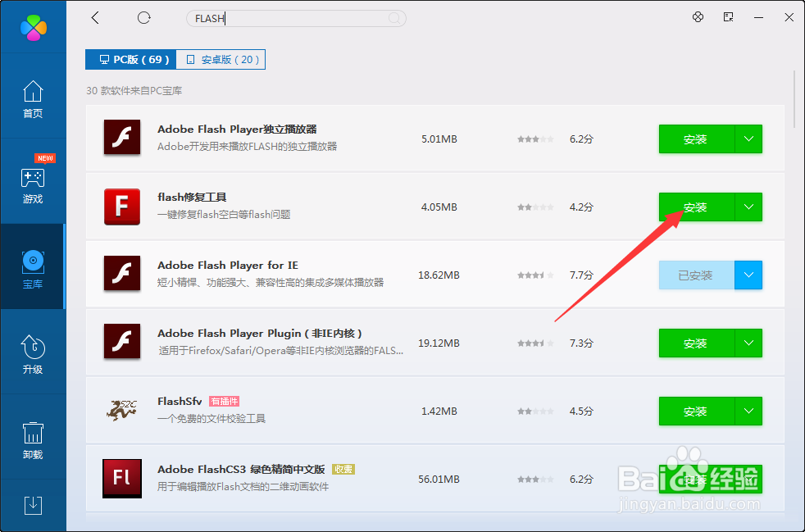Viewport: 805px width, 532px height.
Task: Click Adobe Flash Player Plugin icon
Action: (x=122, y=342)
